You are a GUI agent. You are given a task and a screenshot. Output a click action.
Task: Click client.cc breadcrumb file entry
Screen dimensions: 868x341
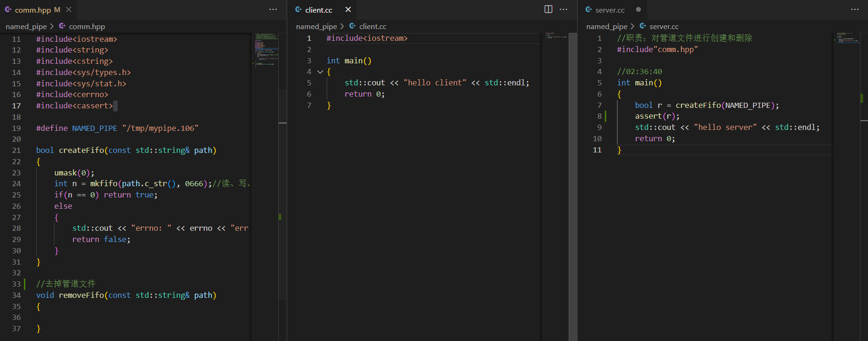tap(368, 26)
